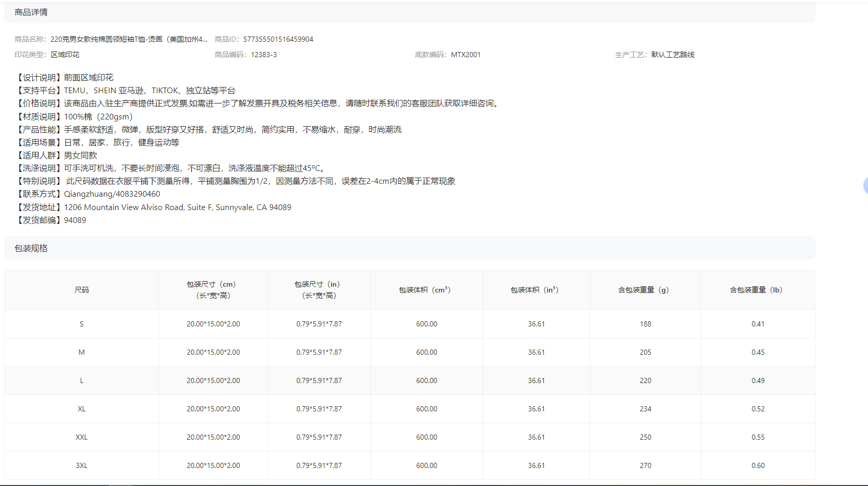Click the floating blue circle at right edge
Image resolution: width=868 pixels, height=486 pixels.
click(x=865, y=185)
